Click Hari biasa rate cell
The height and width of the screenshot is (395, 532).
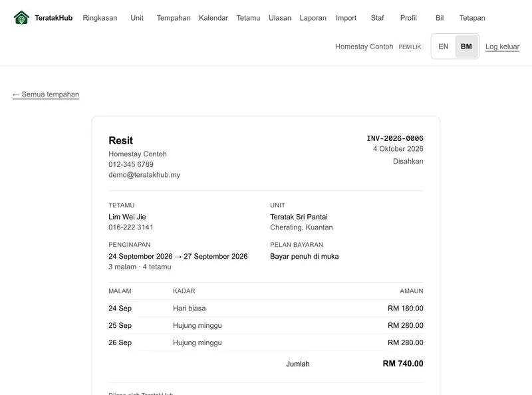coord(190,309)
